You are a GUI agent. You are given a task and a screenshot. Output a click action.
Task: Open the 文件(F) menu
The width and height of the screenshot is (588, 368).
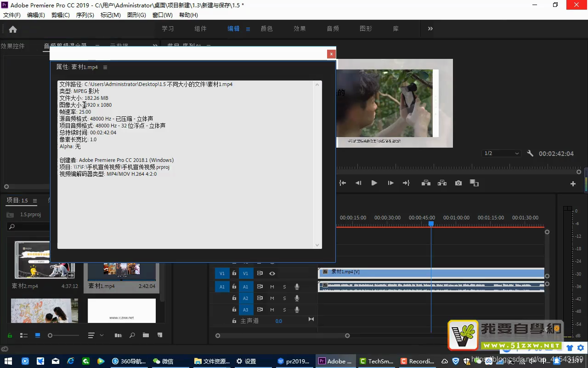12,15
